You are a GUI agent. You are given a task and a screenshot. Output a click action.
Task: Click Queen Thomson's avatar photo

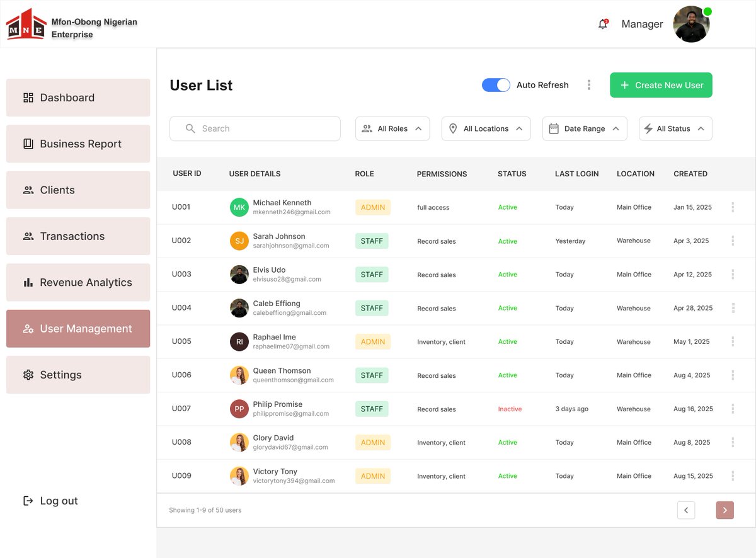(x=239, y=375)
